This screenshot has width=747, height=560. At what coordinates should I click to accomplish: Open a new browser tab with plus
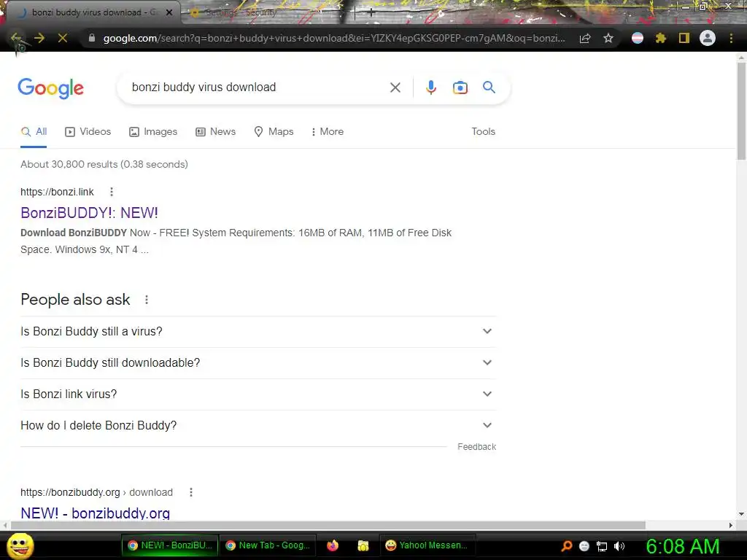click(371, 13)
